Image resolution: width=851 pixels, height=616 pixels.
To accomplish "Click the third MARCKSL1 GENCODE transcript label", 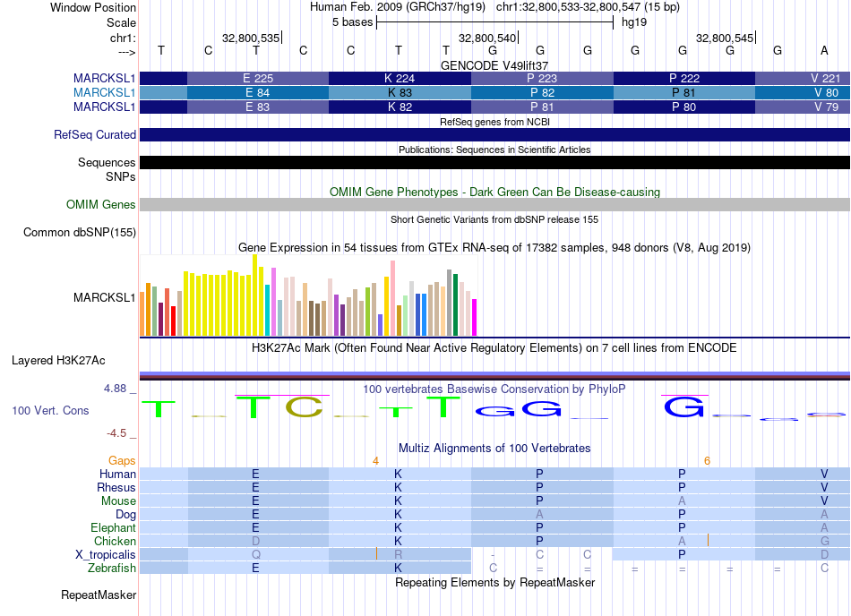I will (104, 107).
